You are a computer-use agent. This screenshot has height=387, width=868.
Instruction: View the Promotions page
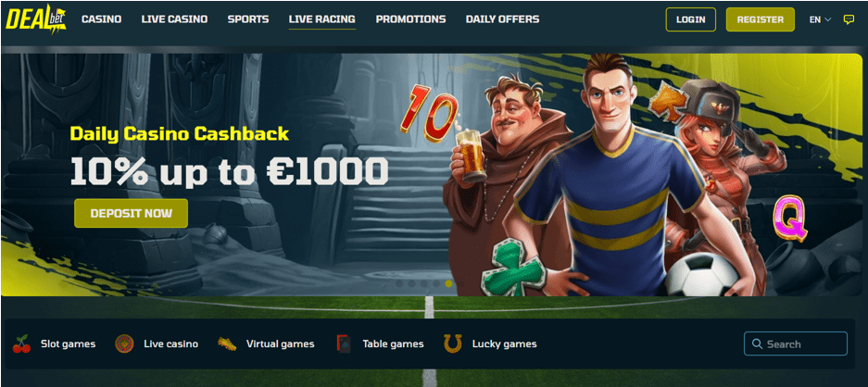(x=410, y=19)
